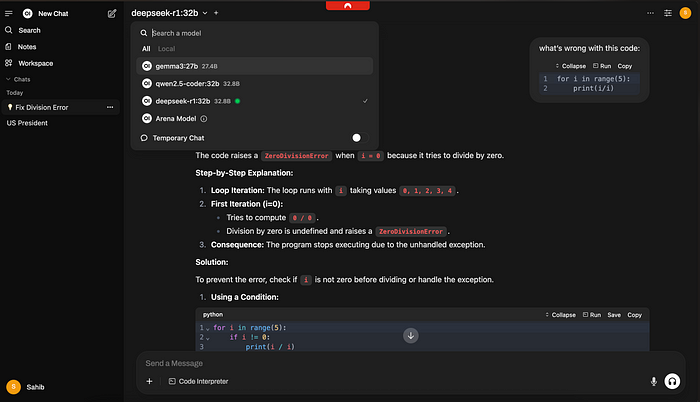Viewport: 700px width, 402px height.
Task: Click the plus attachment icon in message box
Action: [x=150, y=381]
